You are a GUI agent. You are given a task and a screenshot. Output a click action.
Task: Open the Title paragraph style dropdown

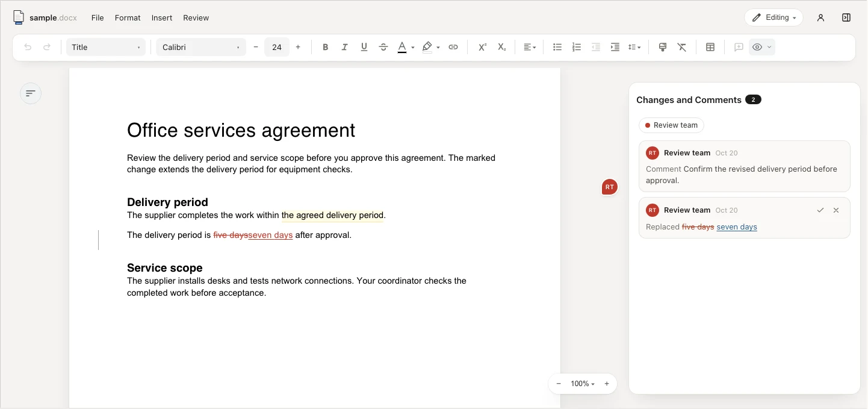click(106, 47)
